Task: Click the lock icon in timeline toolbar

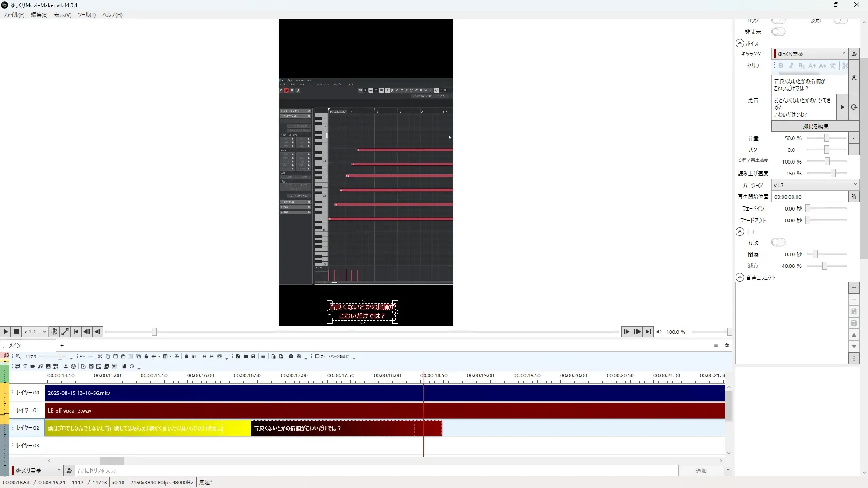Action: click(146, 357)
